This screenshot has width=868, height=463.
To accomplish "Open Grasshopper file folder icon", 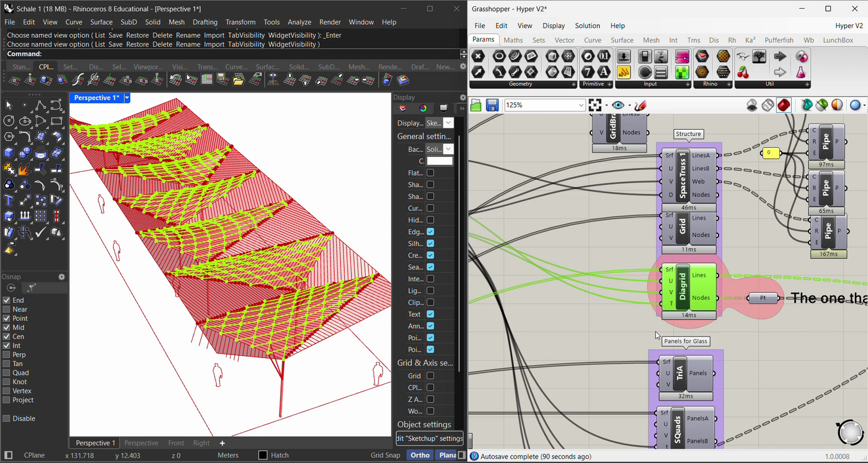I will coord(476,106).
